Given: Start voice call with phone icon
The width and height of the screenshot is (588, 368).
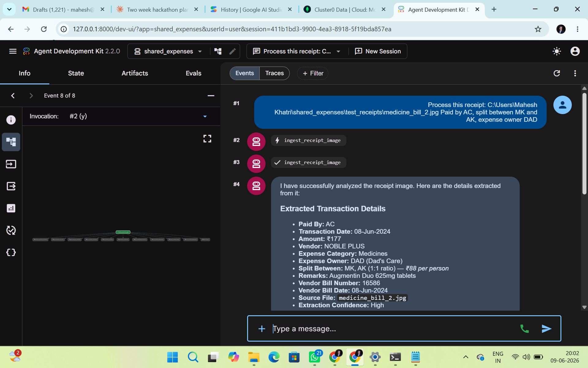Looking at the screenshot, I should click(x=524, y=329).
